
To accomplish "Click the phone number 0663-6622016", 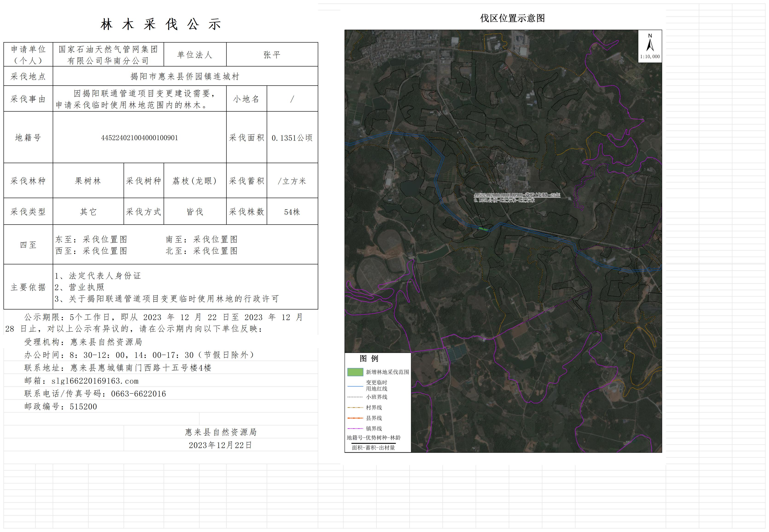I will tap(138, 394).
